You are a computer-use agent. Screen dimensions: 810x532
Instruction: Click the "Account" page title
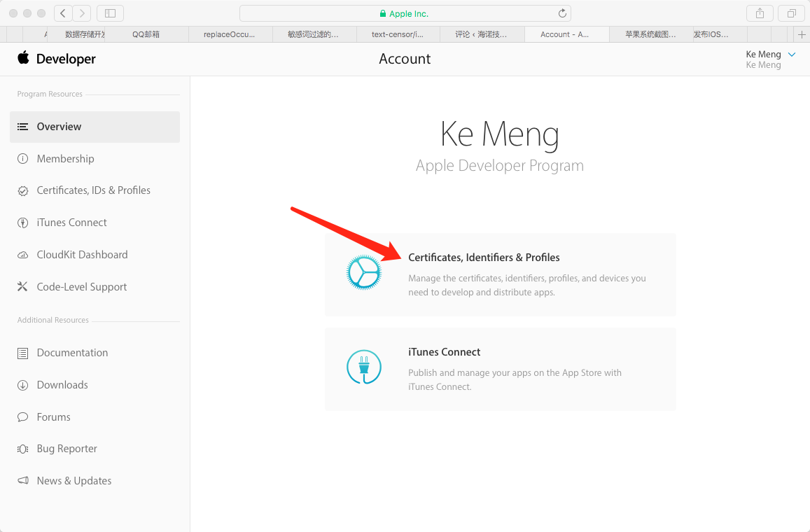point(405,59)
